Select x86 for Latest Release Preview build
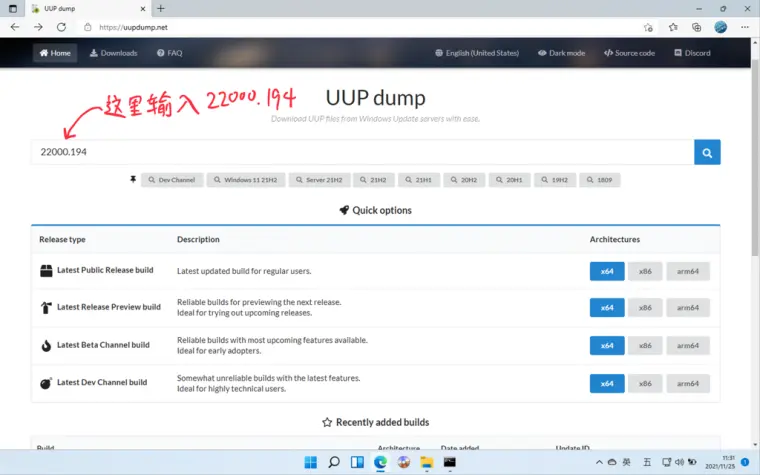Viewport: 760px width, 475px height. (645, 308)
